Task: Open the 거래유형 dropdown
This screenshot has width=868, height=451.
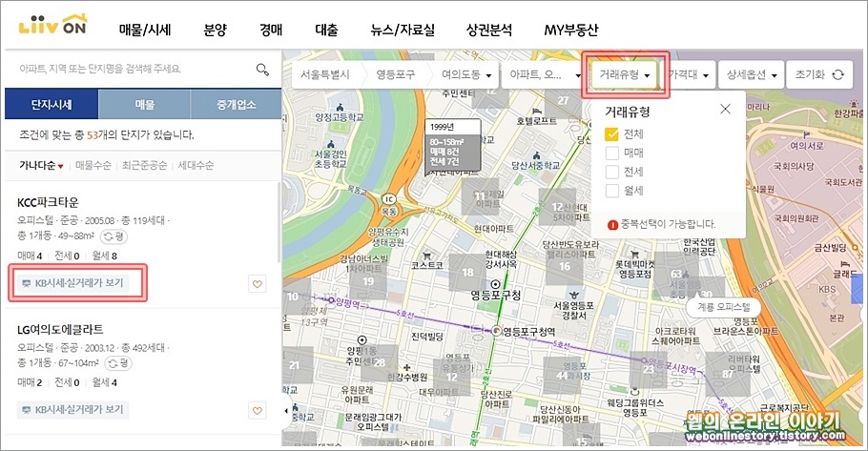Action: coord(625,74)
